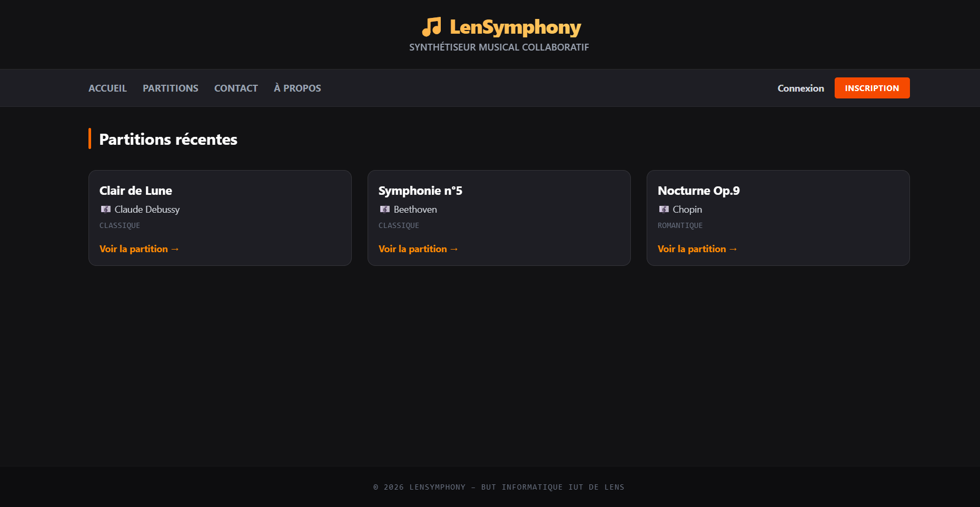980x507 pixels.
Task: Click the INSCRIPTION button
Action: pyautogui.click(x=872, y=88)
